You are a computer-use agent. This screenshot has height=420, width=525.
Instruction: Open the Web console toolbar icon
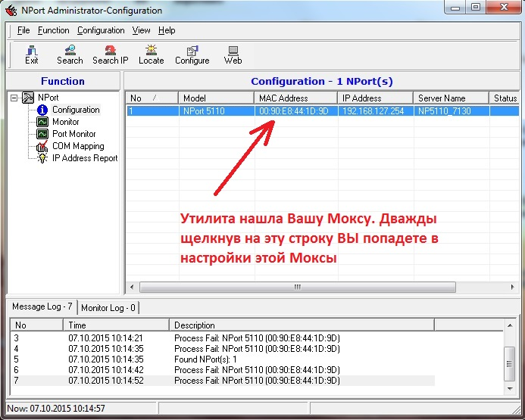click(x=233, y=54)
